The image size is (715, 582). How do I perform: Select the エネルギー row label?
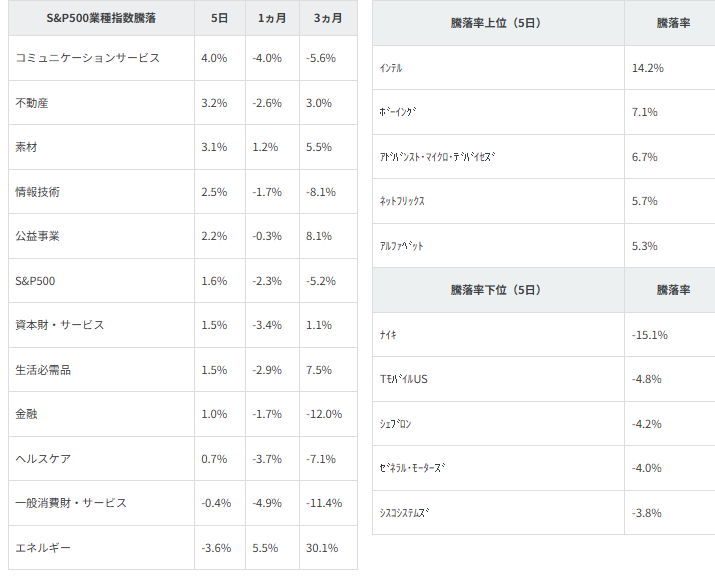(x=44, y=548)
